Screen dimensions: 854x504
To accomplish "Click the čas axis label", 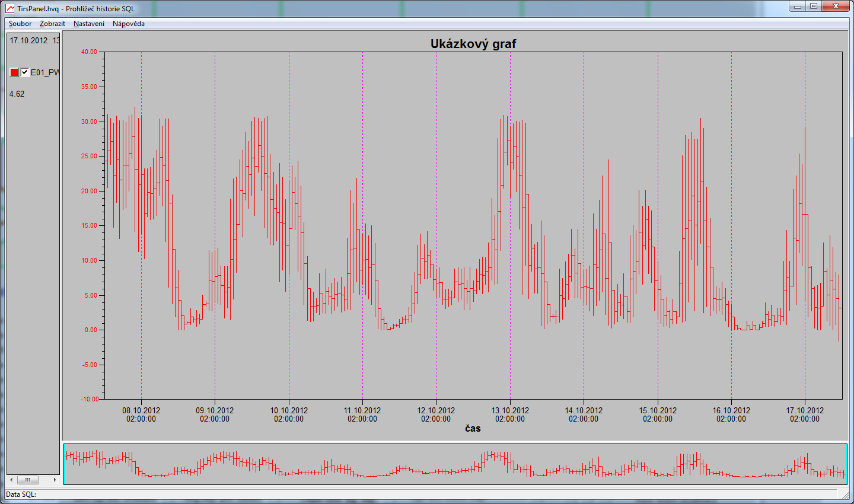I will click(473, 428).
